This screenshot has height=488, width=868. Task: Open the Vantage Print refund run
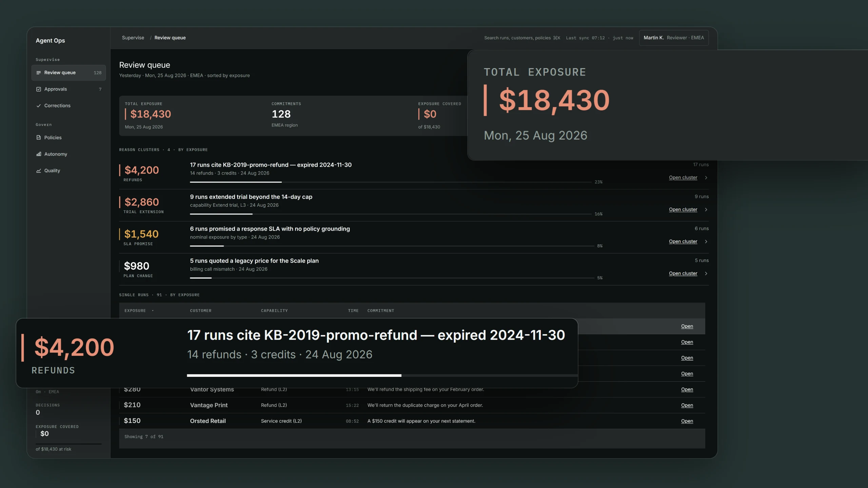(687, 405)
